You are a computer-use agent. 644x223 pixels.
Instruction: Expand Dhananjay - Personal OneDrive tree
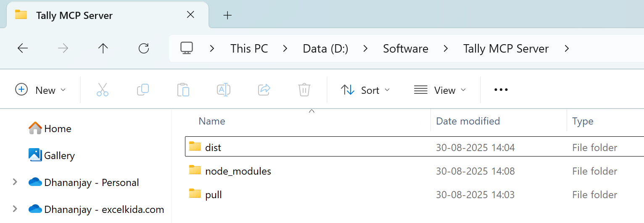(15, 182)
